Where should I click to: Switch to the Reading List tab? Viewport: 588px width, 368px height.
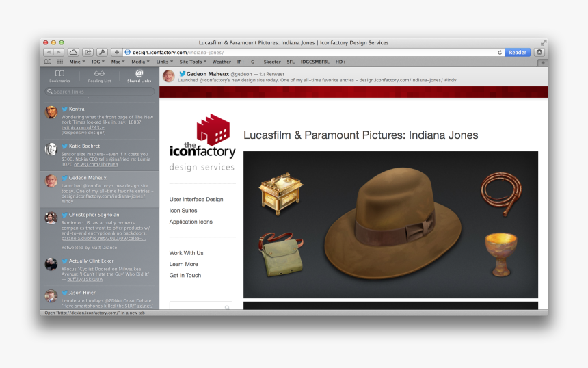click(x=99, y=76)
